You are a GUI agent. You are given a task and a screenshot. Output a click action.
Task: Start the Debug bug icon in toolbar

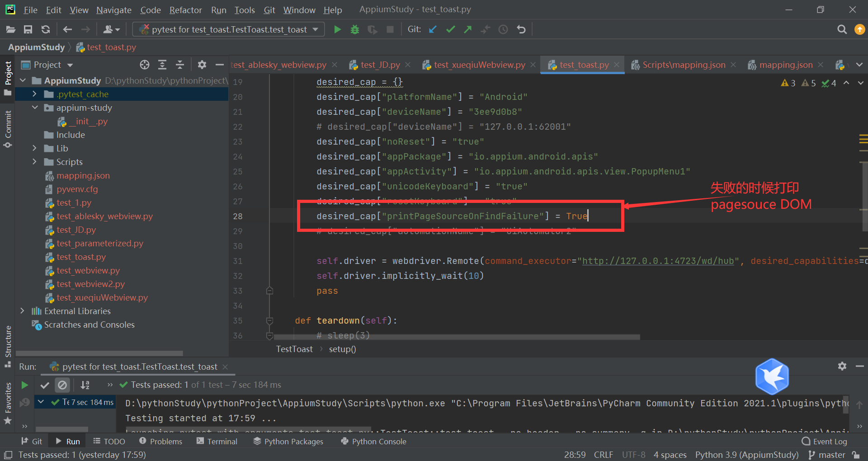(x=355, y=29)
